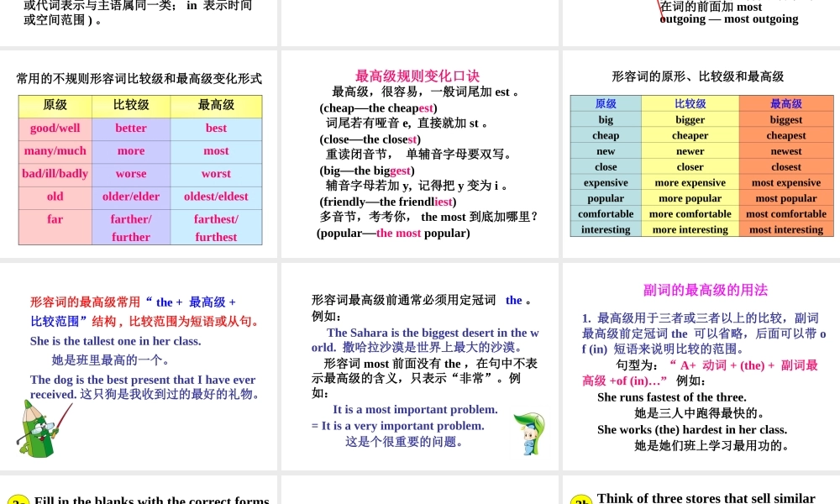Select the 'farthest/ furthest' table cell

pos(217,227)
